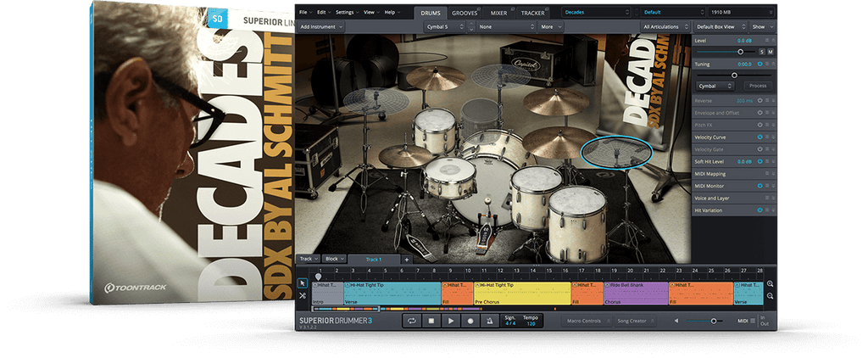Open the Edit menu
The height and width of the screenshot is (358, 868).
click(324, 12)
